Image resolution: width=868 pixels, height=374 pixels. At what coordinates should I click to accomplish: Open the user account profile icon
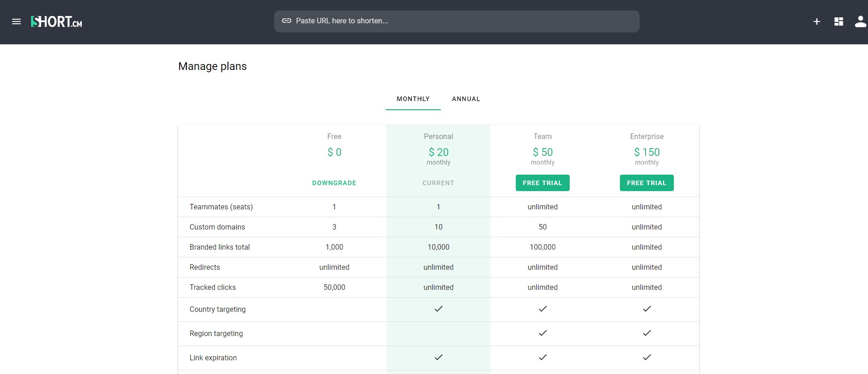[x=860, y=21]
